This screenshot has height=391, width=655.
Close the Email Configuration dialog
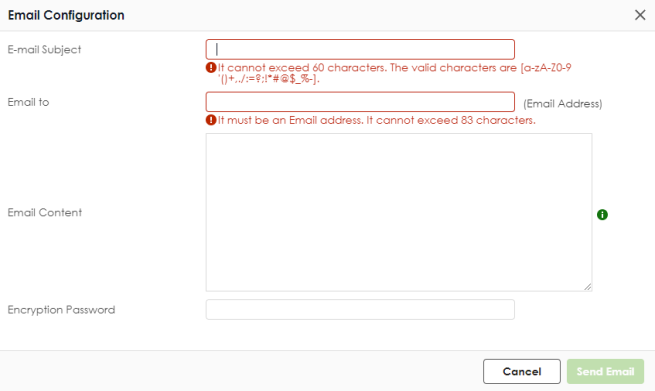[640, 15]
